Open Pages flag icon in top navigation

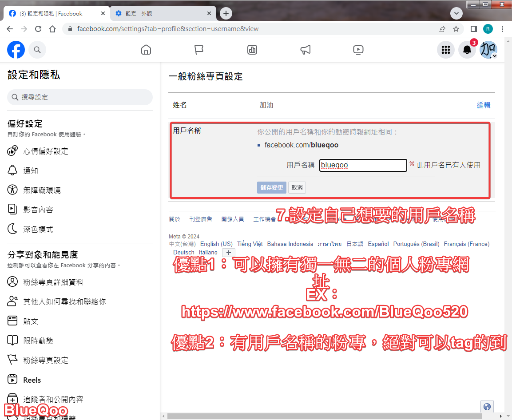[199, 50]
